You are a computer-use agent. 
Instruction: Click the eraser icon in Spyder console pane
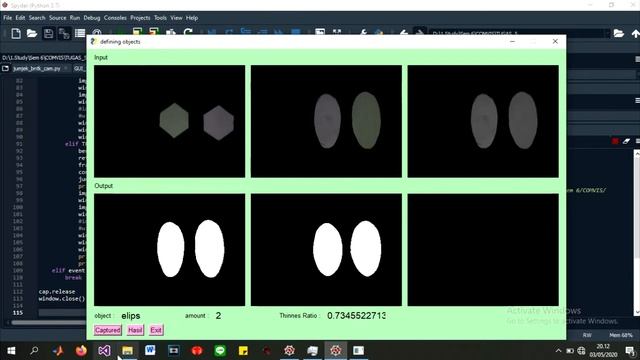coord(626,141)
